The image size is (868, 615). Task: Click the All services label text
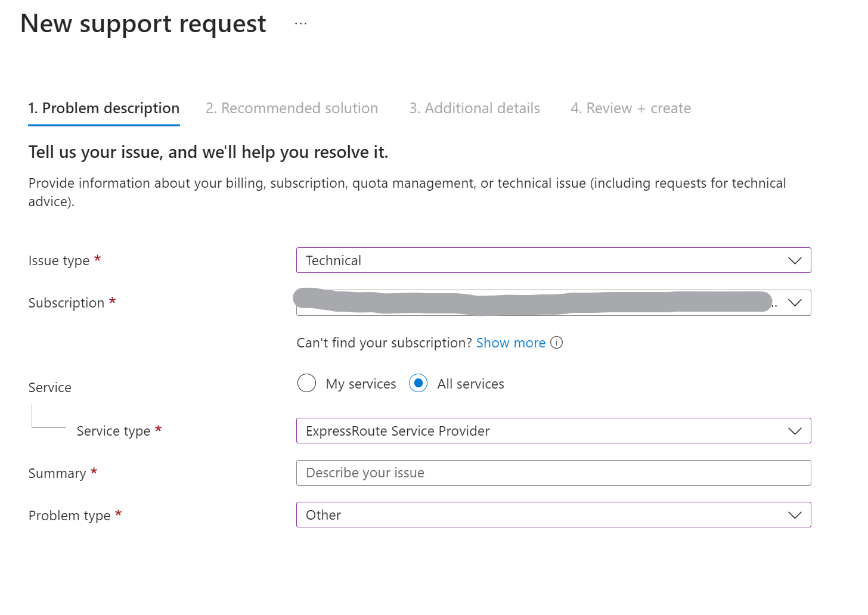(x=470, y=384)
